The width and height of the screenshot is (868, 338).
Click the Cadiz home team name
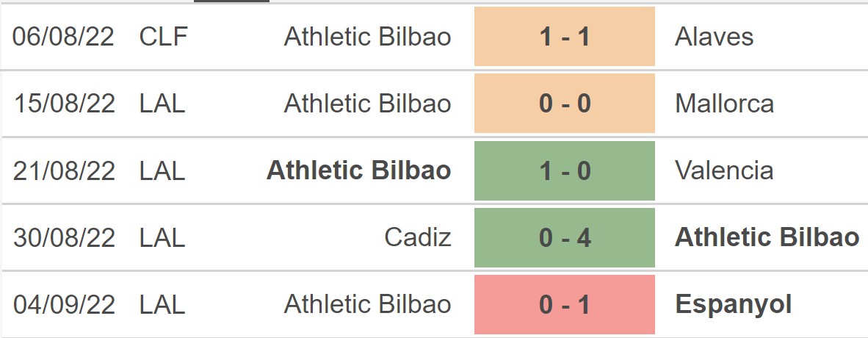[x=417, y=237]
